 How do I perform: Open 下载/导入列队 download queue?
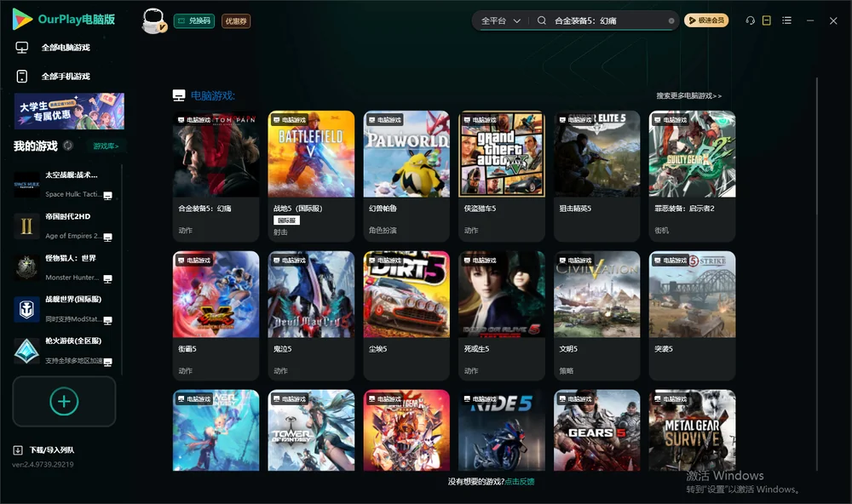click(52, 450)
